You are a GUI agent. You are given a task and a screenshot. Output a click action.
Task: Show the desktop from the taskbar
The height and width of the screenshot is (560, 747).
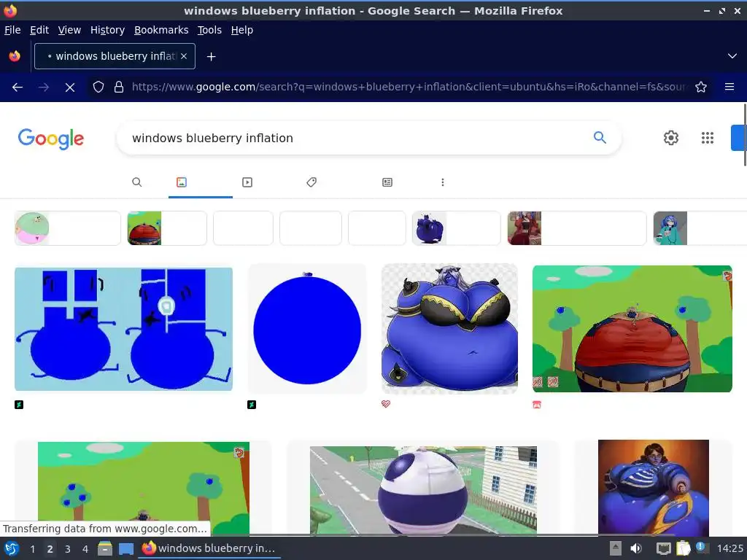point(125,548)
